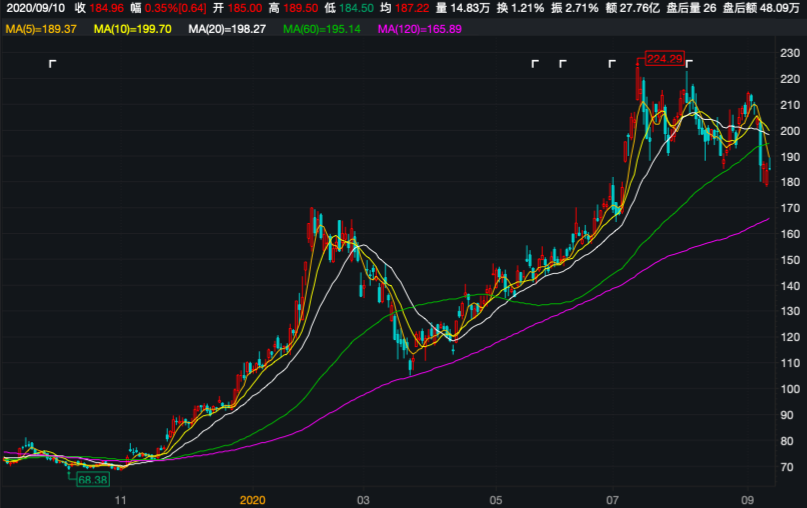Click the leftmost event flag marker on chart

(53, 65)
